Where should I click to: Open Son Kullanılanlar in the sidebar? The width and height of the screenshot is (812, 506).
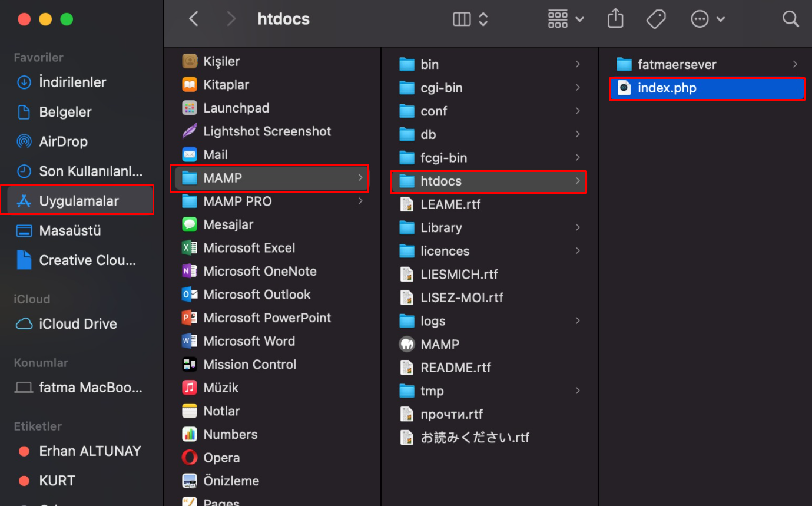tap(81, 171)
